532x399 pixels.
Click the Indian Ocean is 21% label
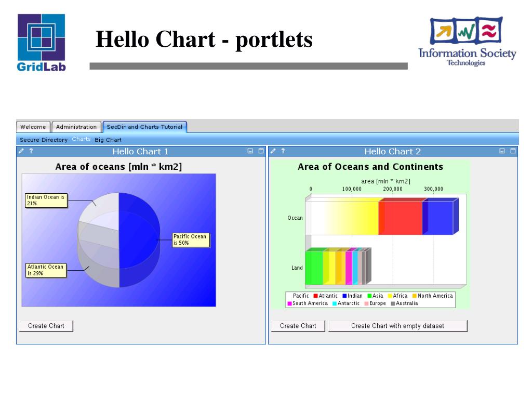(46, 200)
